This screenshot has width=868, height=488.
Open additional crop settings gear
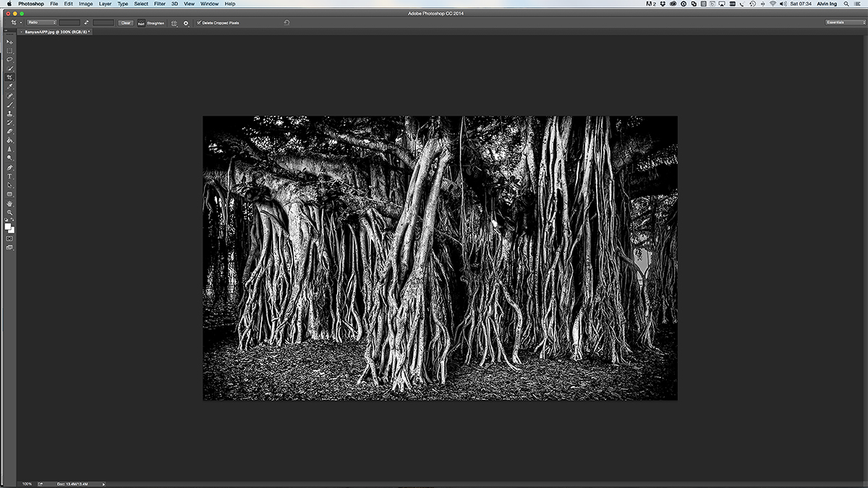tap(186, 23)
